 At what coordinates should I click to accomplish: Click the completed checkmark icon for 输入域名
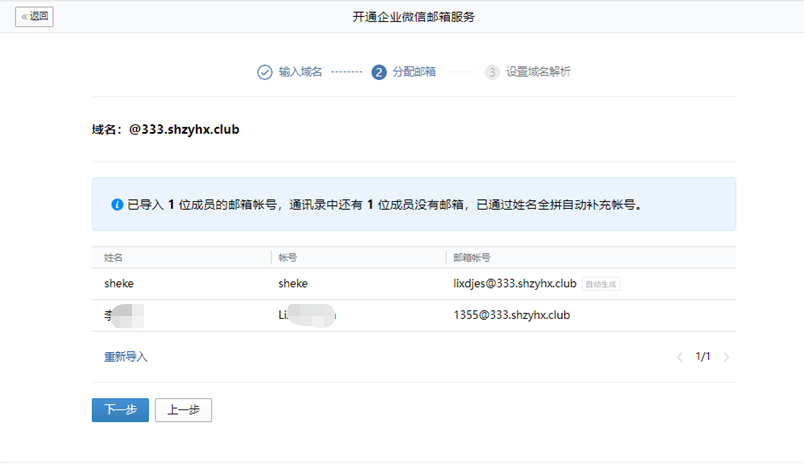(265, 72)
